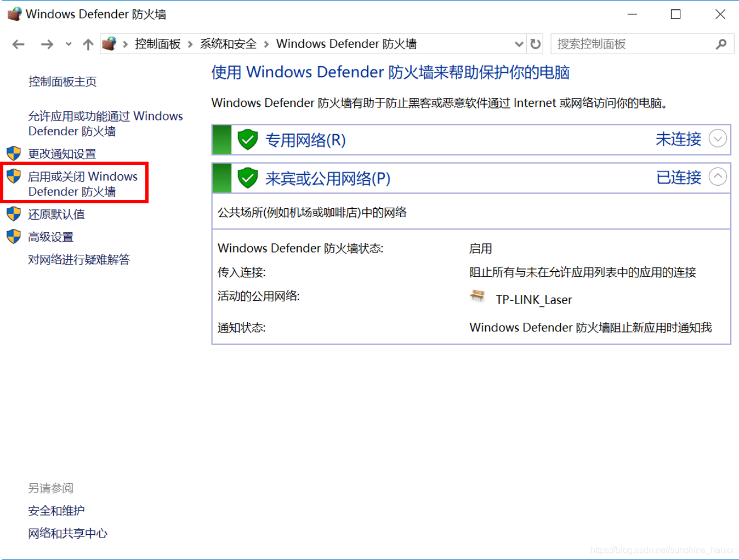The width and height of the screenshot is (739, 560).
Task: Click TP-LINK_Laser network name
Action: [534, 300]
